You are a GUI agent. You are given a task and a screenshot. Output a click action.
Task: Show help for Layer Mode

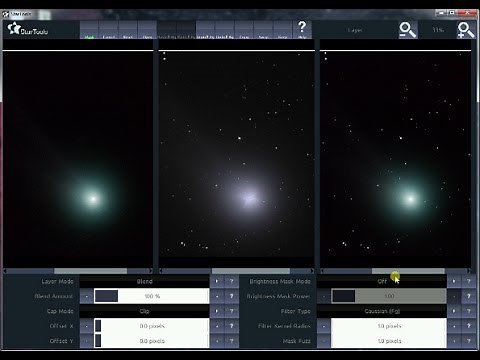click(x=232, y=281)
